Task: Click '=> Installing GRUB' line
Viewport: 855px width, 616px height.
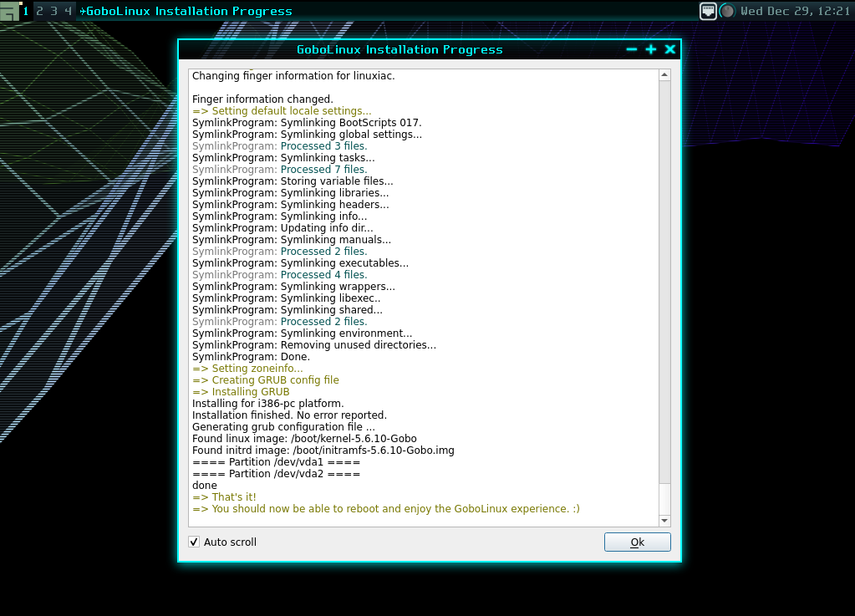Action: (x=241, y=392)
